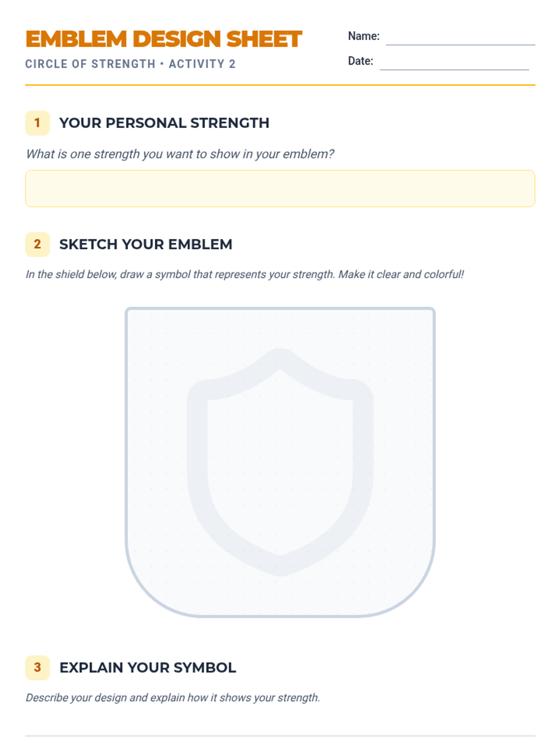The width and height of the screenshot is (560, 747).
Task: Click the Name label
Action: click(364, 36)
